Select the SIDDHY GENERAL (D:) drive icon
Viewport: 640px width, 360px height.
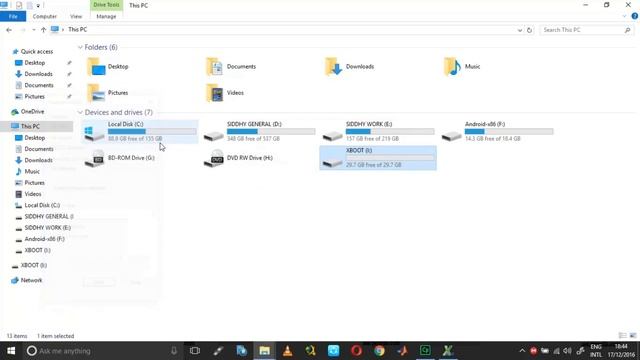[x=213, y=136]
